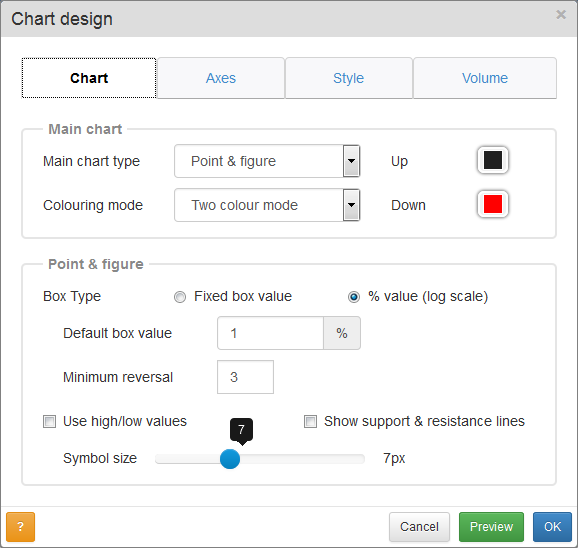Select % value (log scale) radio option
Screen dimensions: 578x548
pos(354,297)
